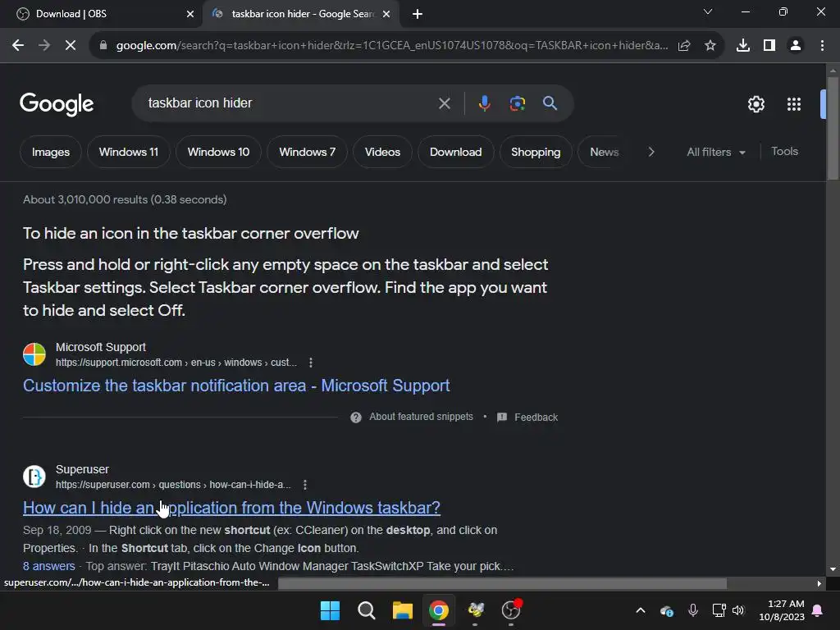
Task: Click the vertical scrollbar thumb
Action: [833, 129]
